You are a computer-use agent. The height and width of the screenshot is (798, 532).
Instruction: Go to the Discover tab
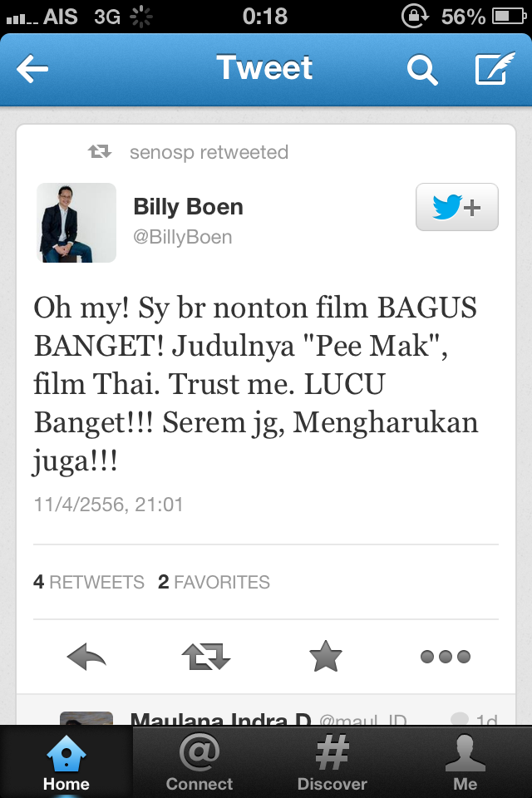coord(332,762)
